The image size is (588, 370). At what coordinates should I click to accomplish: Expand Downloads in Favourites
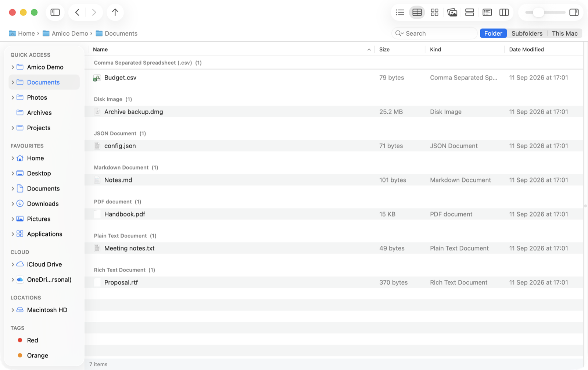(12, 204)
